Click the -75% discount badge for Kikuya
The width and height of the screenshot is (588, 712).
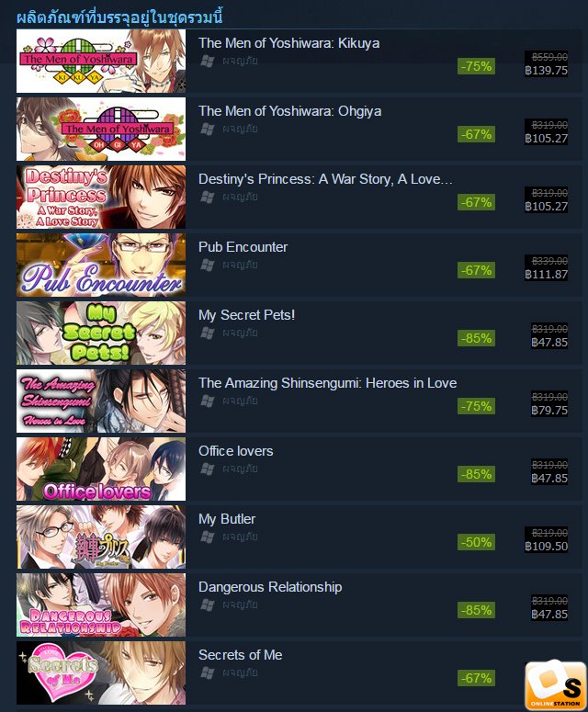tap(476, 66)
